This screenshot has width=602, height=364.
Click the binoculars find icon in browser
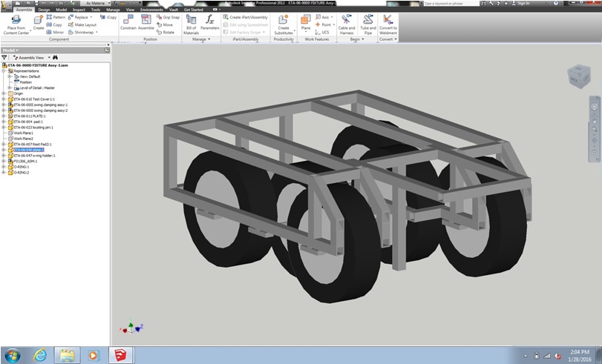pyautogui.click(x=55, y=57)
